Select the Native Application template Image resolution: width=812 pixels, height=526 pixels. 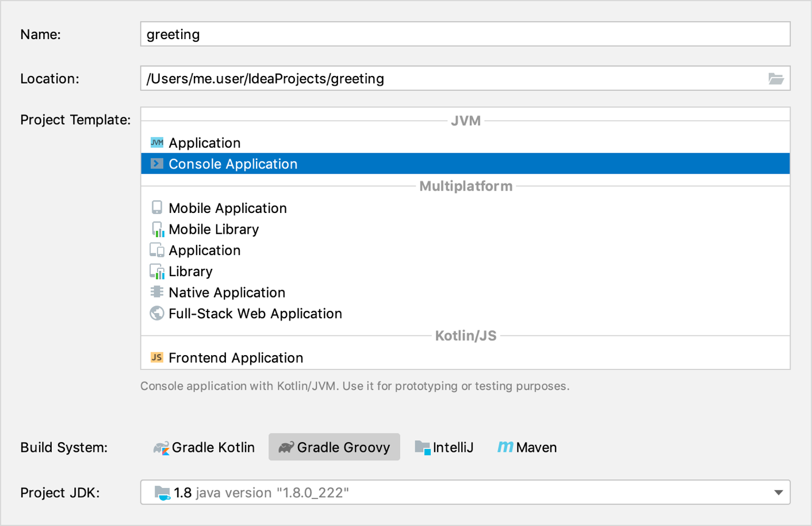click(x=465, y=292)
